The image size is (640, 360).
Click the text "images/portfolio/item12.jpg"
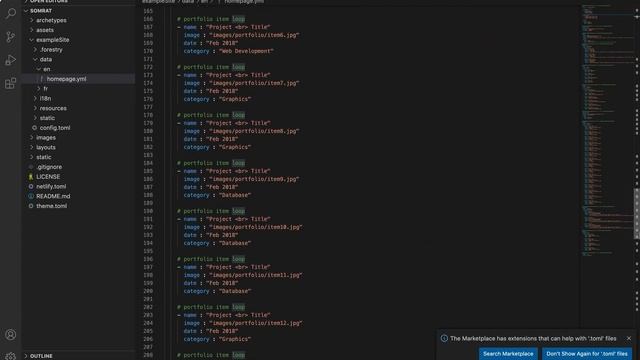[x=256, y=323]
